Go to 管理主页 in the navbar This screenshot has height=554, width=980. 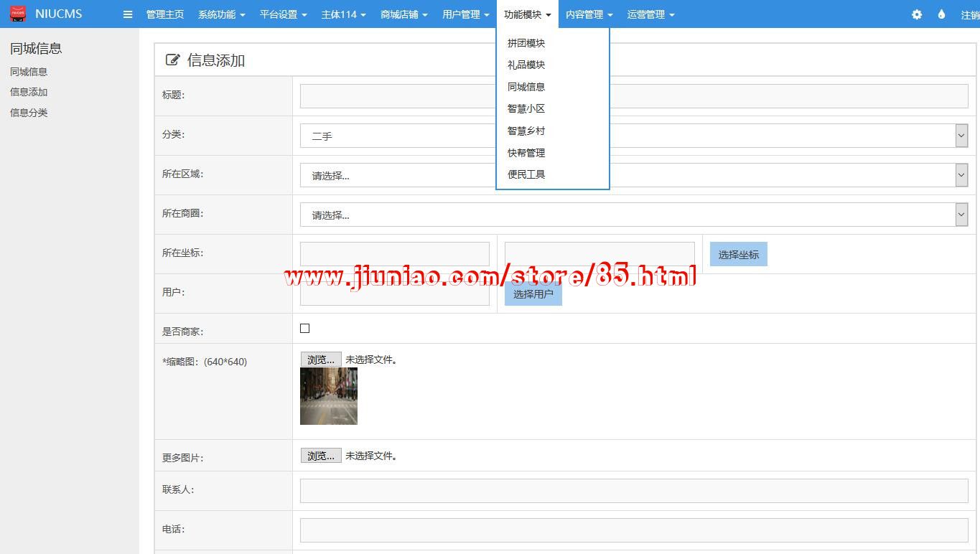point(165,14)
